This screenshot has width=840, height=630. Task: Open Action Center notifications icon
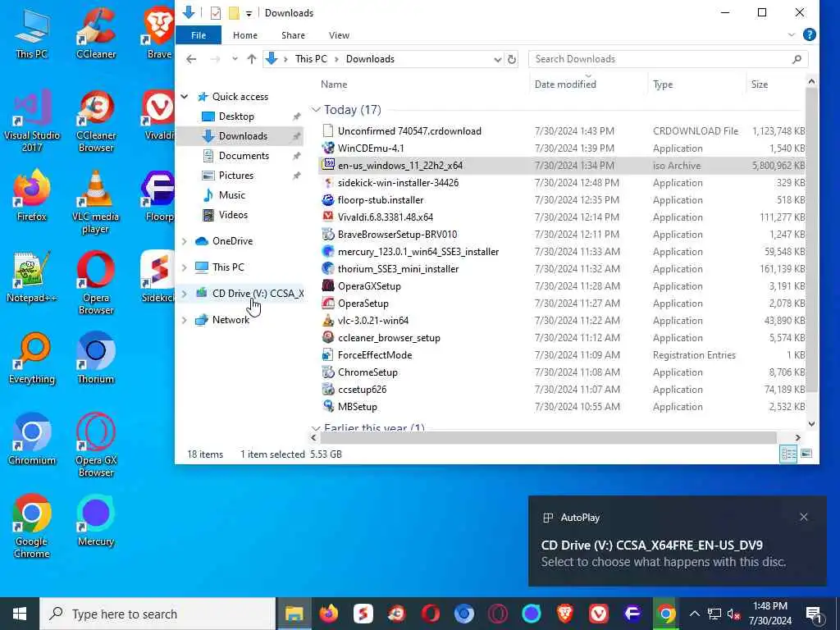click(814, 614)
